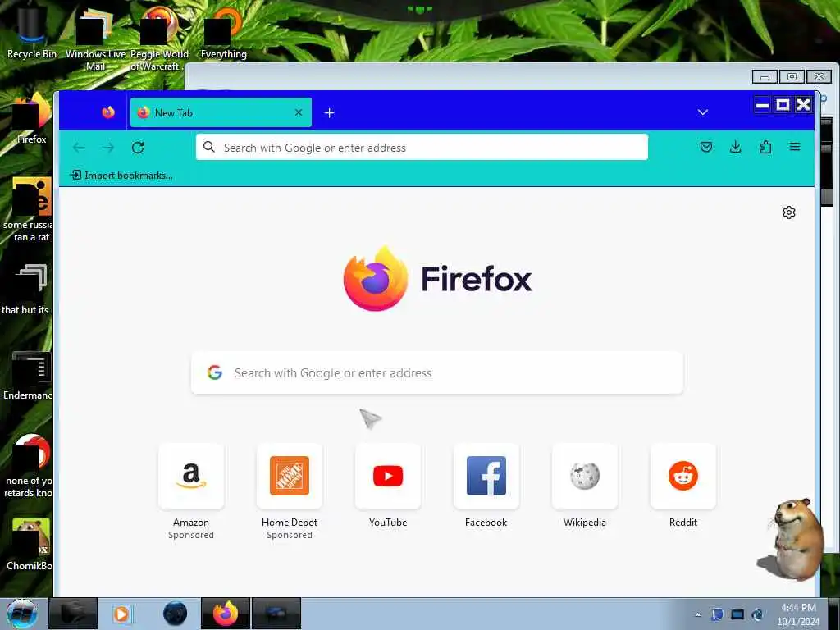The width and height of the screenshot is (840, 630).
Task: Select the Peggle World of Warcraft desktop icon
Action: tap(159, 40)
